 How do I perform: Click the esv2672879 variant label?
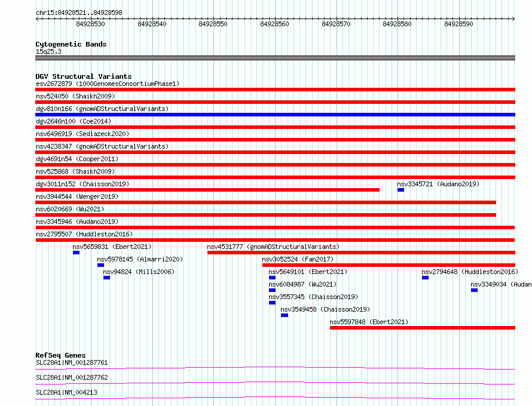pos(108,84)
